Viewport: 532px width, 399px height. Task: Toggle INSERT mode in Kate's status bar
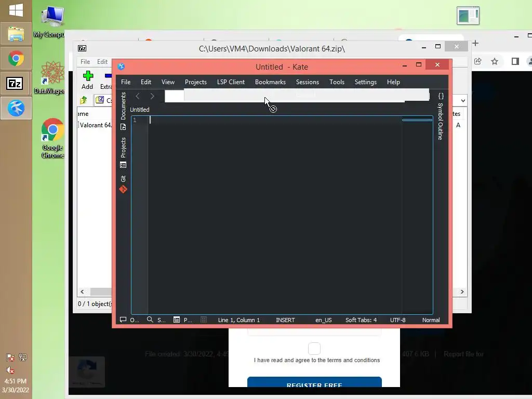point(285,320)
